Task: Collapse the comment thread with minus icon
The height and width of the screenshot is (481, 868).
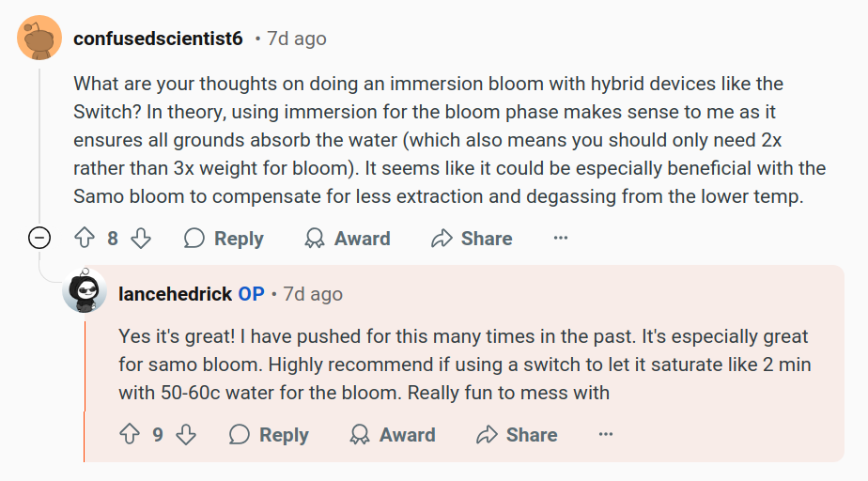Action: pyautogui.click(x=39, y=238)
